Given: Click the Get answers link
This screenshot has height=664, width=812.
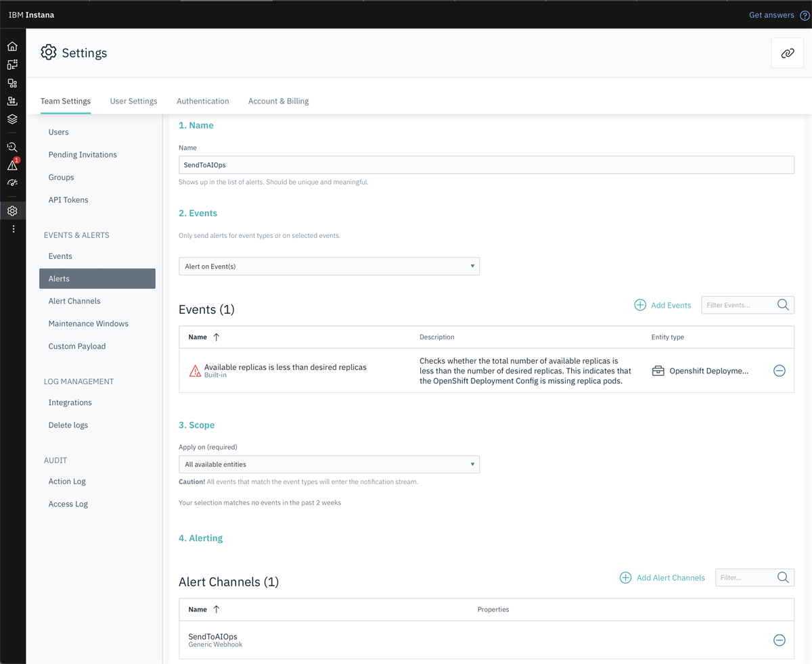Looking at the screenshot, I should tap(771, 15).
